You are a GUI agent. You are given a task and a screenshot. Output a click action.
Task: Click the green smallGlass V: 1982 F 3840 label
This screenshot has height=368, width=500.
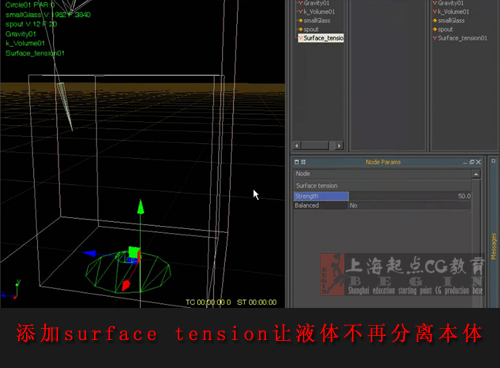coord(48,15)
